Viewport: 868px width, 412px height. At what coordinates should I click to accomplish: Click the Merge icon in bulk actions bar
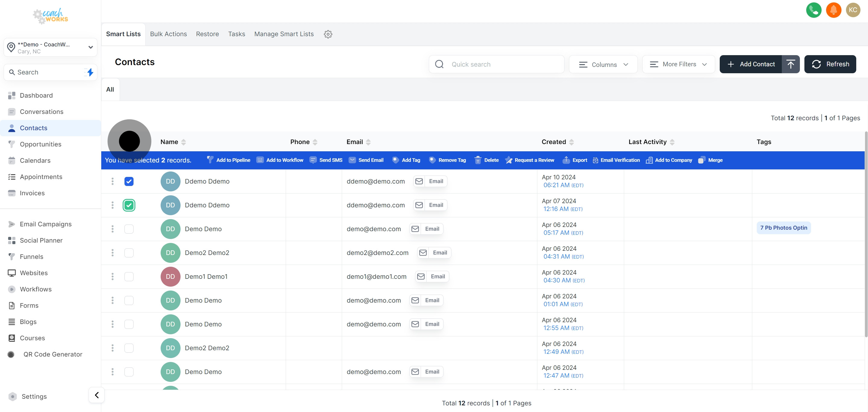point(702,160)
